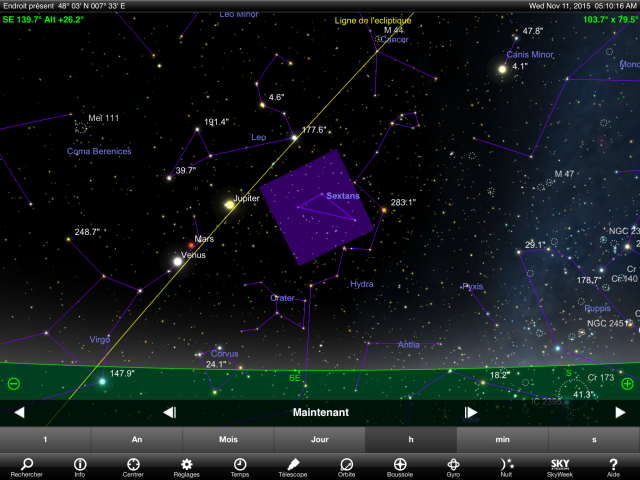The width and height of the screenshot is (640, 480).
Task: Tap the star labeled 283.1" in Hydra
Action: coord(384,210)
